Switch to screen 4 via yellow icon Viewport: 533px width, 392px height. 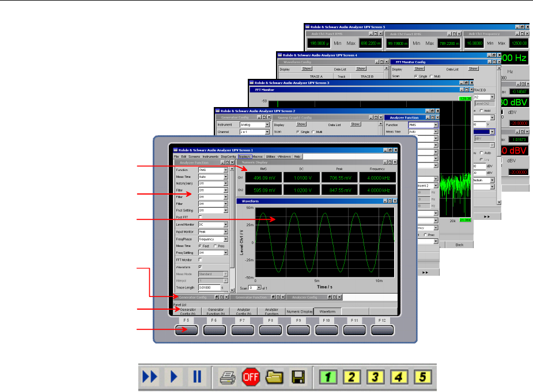click(399, 376)
